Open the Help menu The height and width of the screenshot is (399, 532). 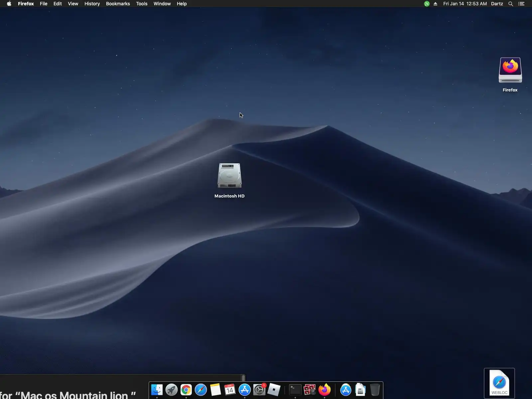(x=182, y=4)
